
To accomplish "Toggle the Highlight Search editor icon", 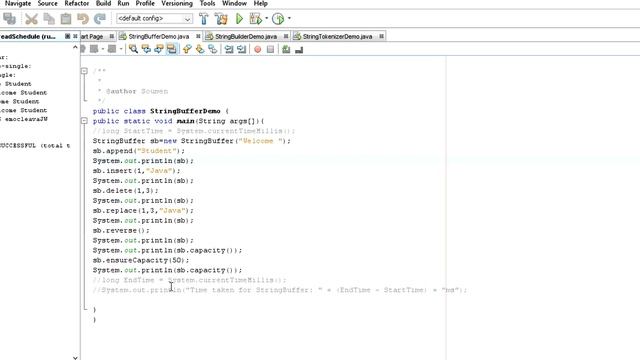I will point(172,49).
